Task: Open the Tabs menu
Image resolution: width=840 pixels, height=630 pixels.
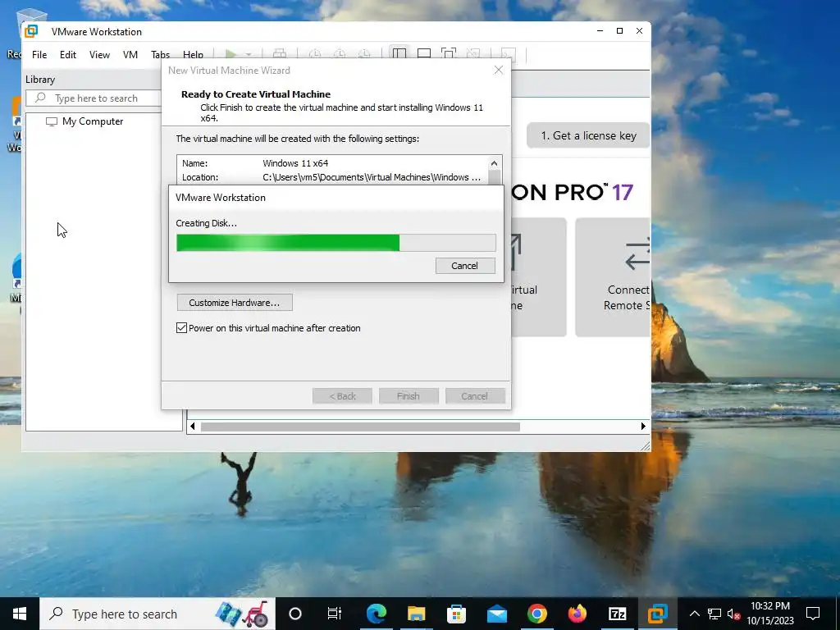Action: pyautogui.click(x=160, y=55)
